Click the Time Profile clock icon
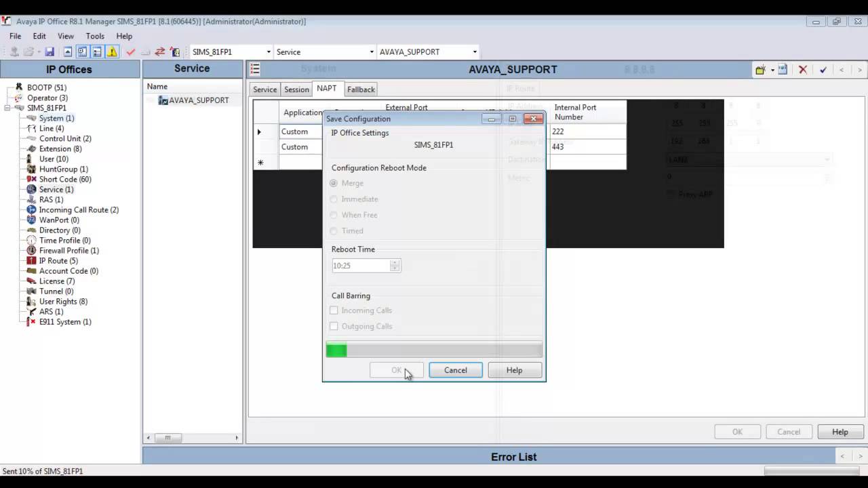This screenshot has width=868, height=488. pyautogui.click(x=31, y=240)
